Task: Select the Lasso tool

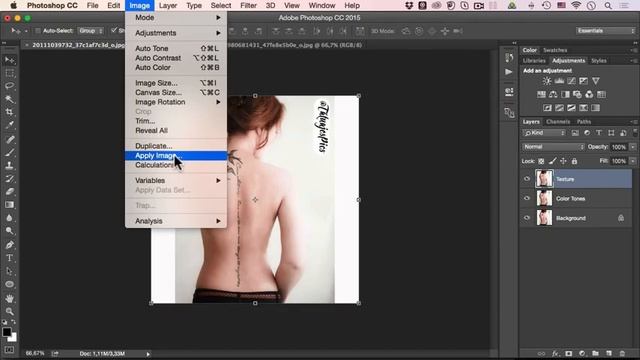Action: pyautogui.click(x=10, y=86)
